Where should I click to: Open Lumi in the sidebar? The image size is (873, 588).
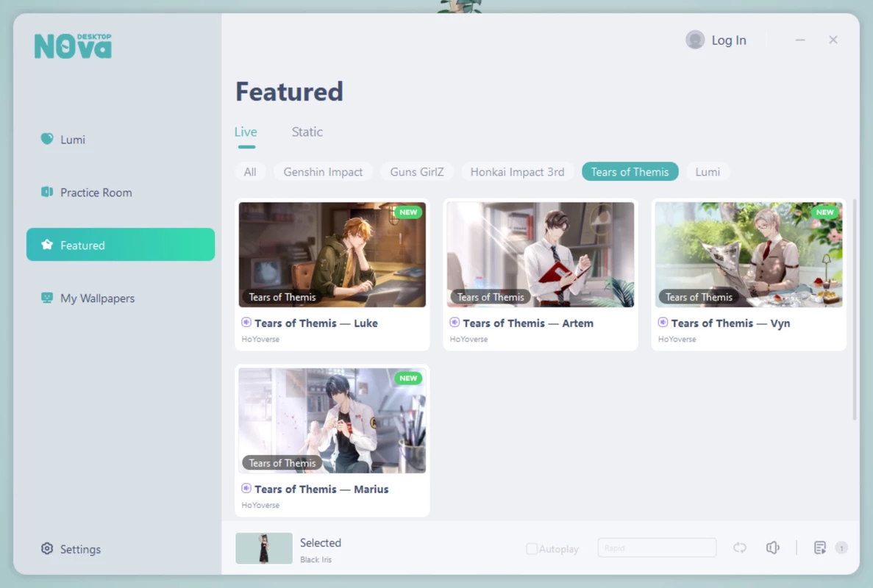121,139
